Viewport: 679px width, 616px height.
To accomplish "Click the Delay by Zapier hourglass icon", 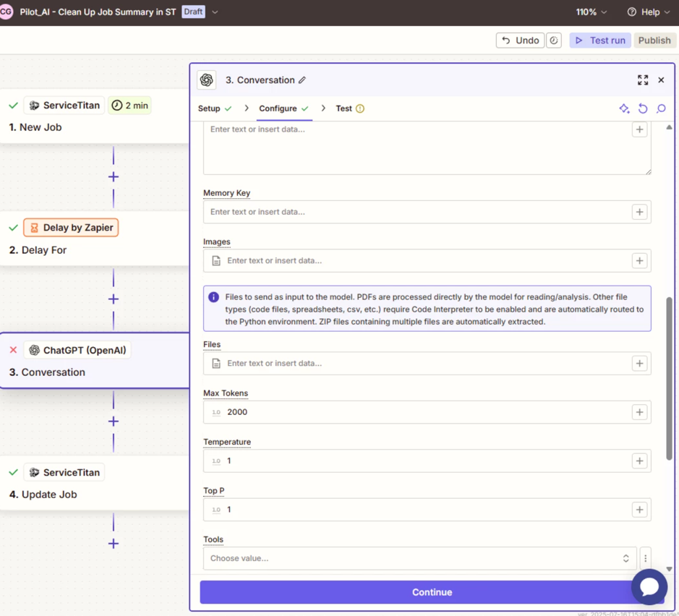I will point(34,228).
